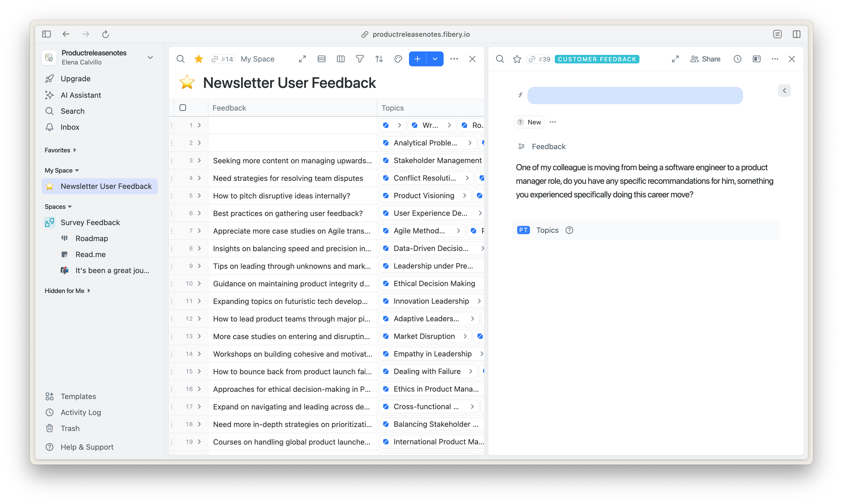Click the filter icon in table toolbar
Image resolution: width=843 pixels, height=504 pixels.
[360, 59]
